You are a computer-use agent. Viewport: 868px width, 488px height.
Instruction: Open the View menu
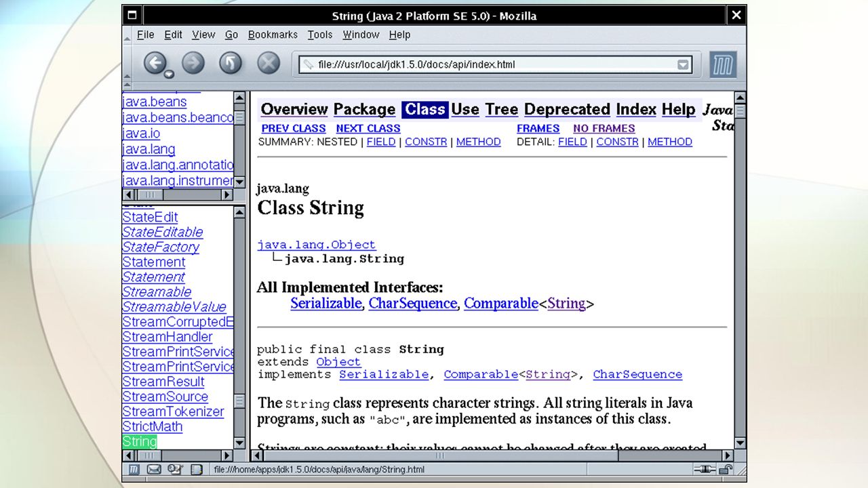point(203,35)
